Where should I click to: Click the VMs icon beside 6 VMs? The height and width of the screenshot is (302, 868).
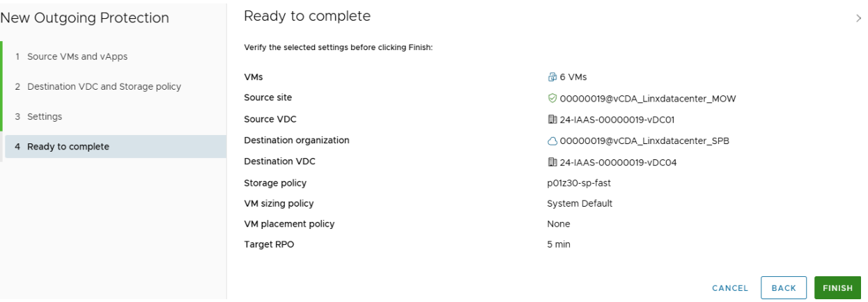click(x=552, y=77)
